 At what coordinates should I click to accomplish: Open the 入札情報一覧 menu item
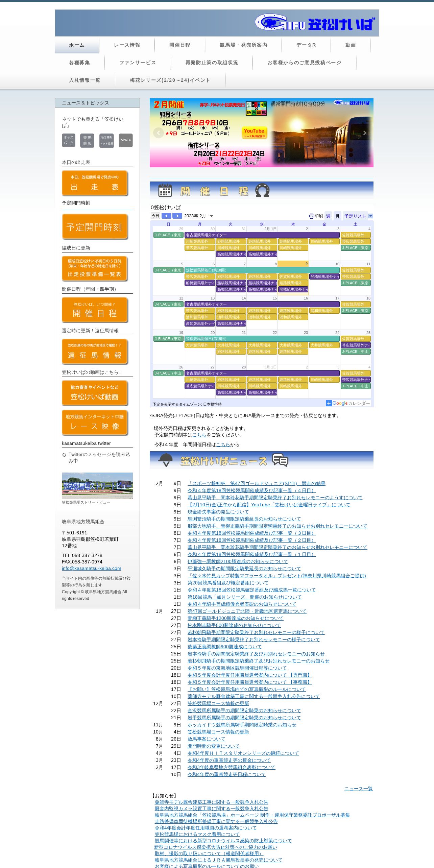click(85, 80)
